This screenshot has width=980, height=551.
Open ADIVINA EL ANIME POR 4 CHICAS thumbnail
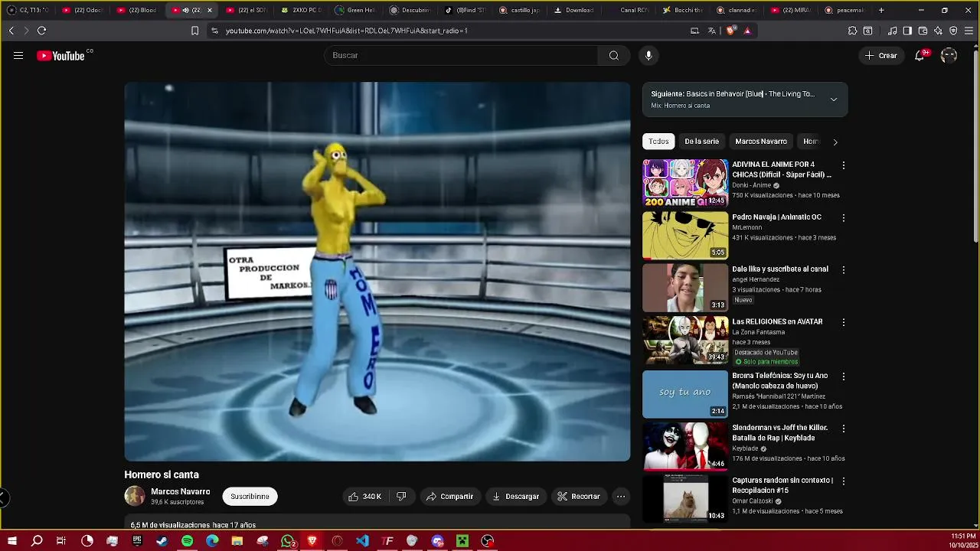[x=685, y=183]
